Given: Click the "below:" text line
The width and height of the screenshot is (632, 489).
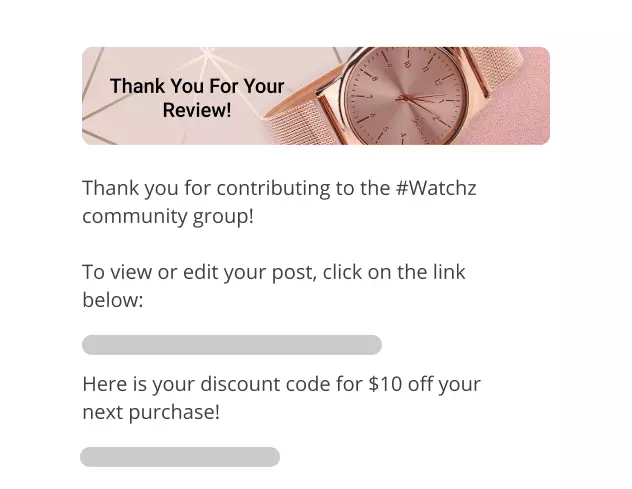Looking at the screenshot, I should (113, 300).
